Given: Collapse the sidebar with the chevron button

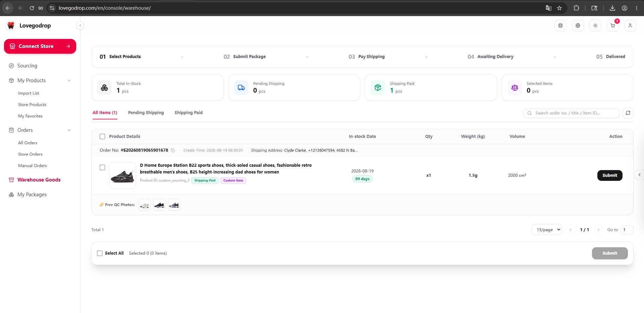Looking at the screenshot, I should tap(80, 25).
